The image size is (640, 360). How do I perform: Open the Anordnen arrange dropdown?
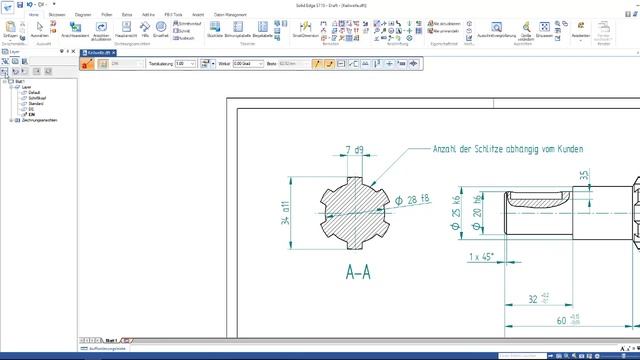click(x=580, y=31)
